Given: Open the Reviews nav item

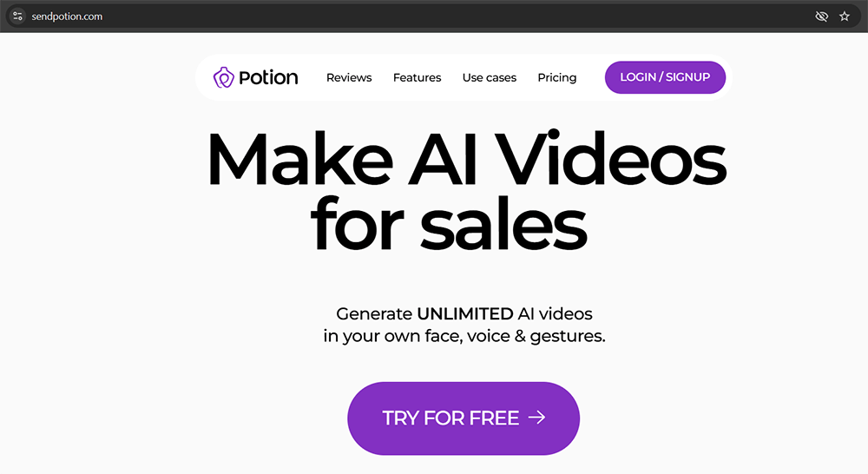Looking at the screenshot, I should pyautogui.click(x=349, y=77).
